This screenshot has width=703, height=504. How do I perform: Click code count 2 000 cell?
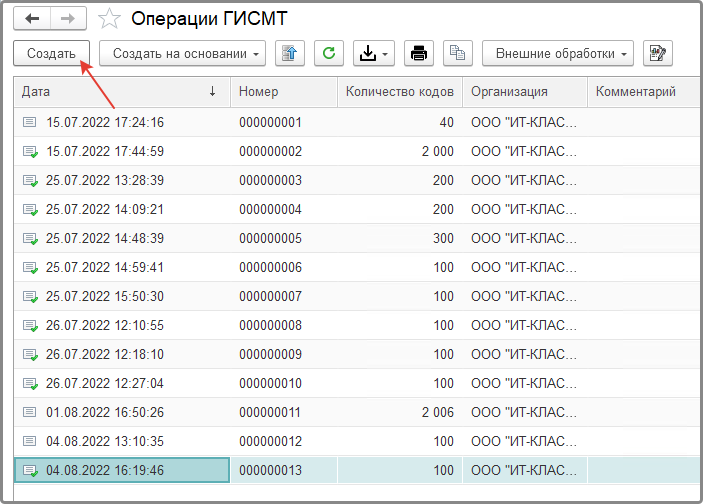400,152
